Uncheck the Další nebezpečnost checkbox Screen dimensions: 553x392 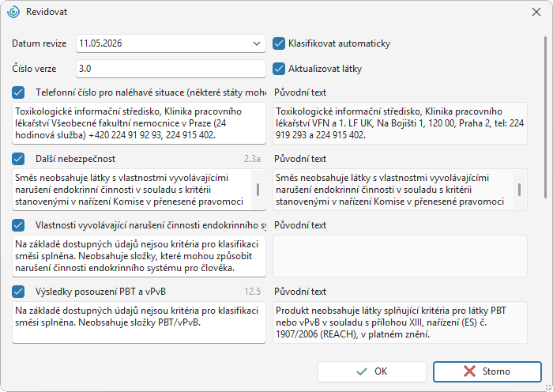coord(18,159)
